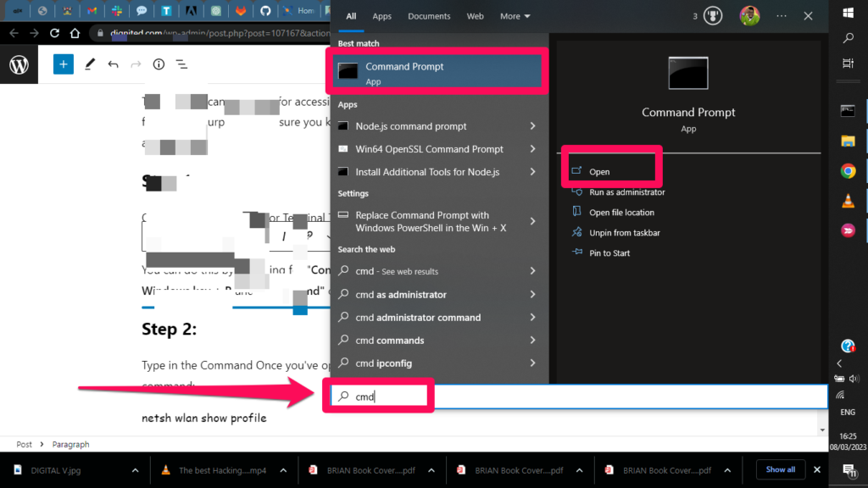
Task: Click Open file location
Action: [x=621, y=213]
